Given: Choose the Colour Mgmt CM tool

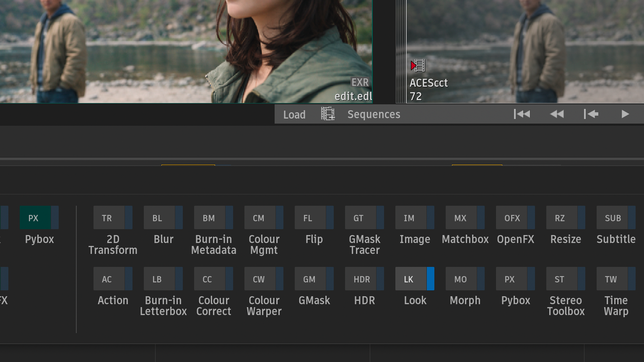Looking at the screenshot, I should tap(260, 218).
